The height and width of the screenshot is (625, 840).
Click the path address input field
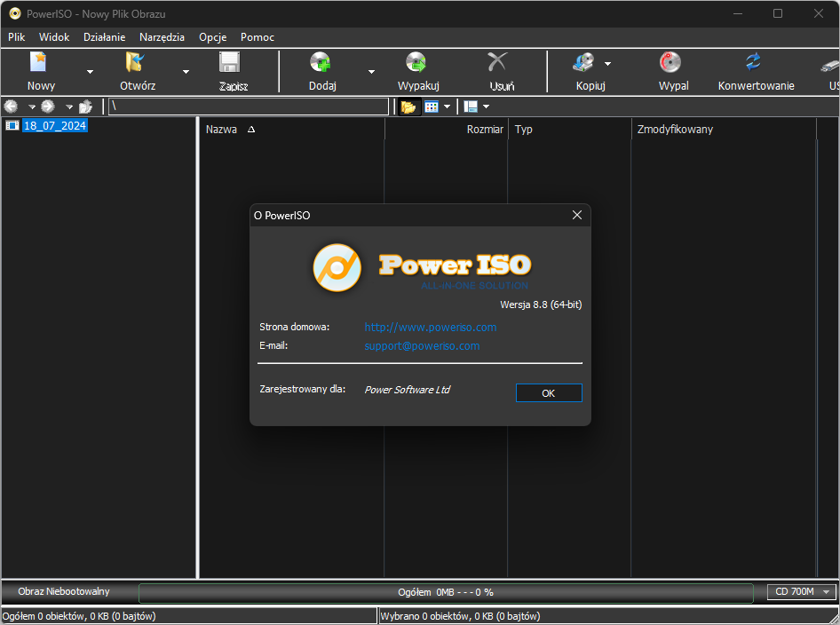[249, 107]
